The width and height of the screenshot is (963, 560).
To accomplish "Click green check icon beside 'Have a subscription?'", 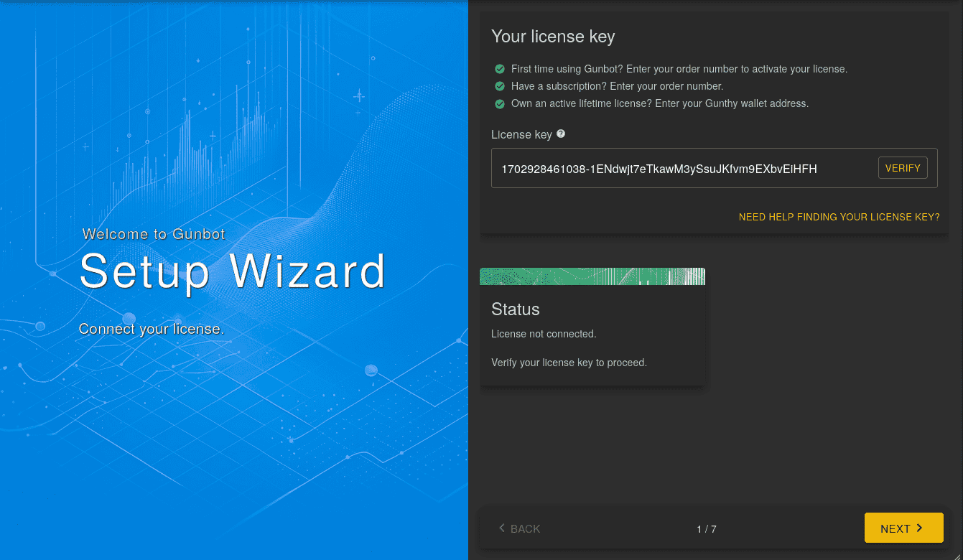I will [x=500, y=86].
